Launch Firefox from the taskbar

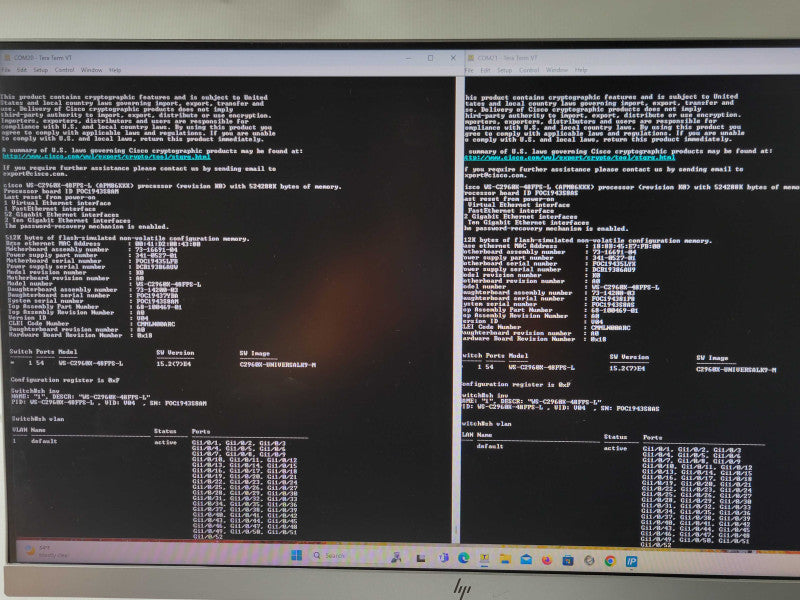tap(546, 560)
